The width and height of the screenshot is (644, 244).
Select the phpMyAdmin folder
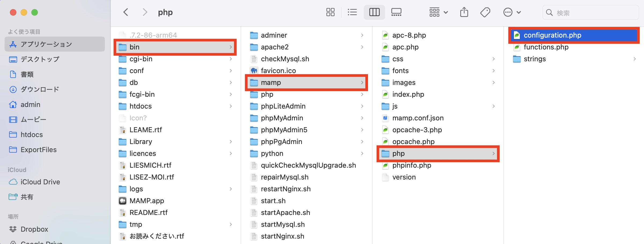pyautogui.click(x=307, y=118)
